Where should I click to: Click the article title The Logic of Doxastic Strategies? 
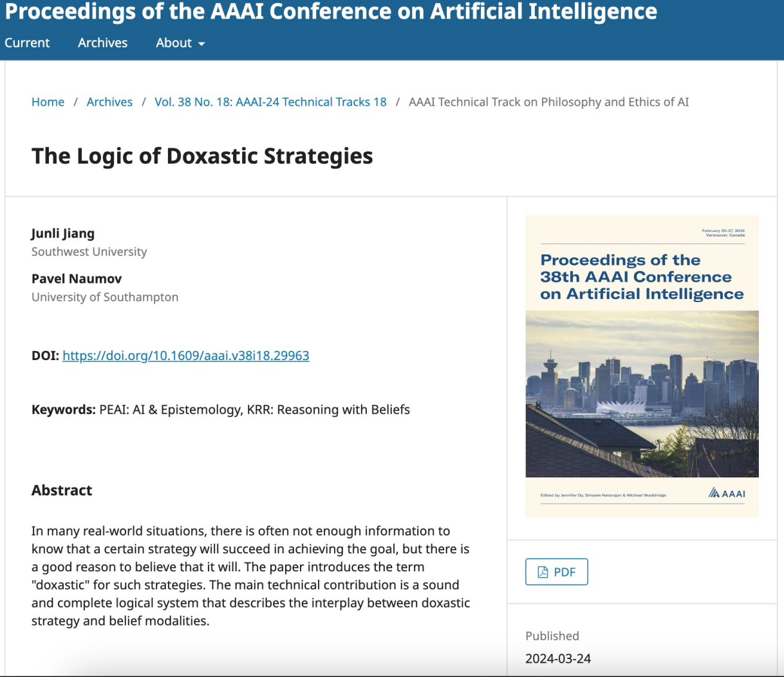(x=202, y=156)
